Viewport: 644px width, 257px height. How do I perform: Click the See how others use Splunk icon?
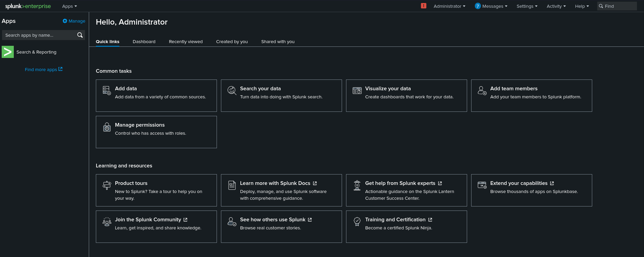click(x=232, y=221)
